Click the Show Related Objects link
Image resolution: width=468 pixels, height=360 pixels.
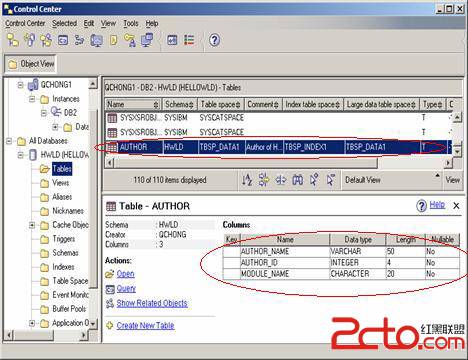152,303
